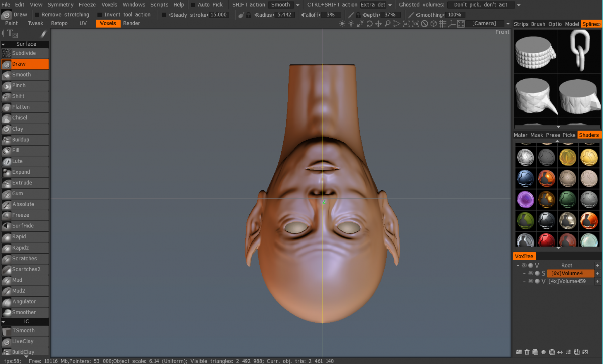Hide the [4x]Volume459 layer with eye icon
Image resolution: width=603 pixels, height=364 pixels.
(x=530, y=281)
